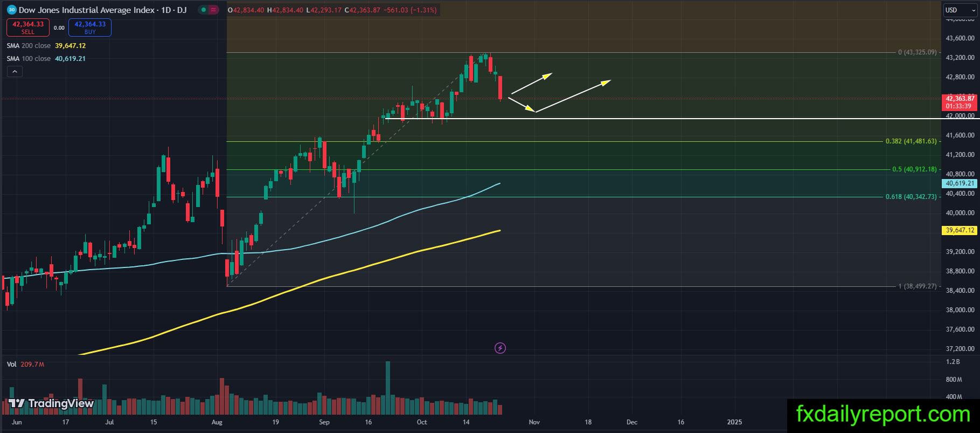Click the Nov label on the time axis
This screenshot has width=980, height=433.
[x=534, y=422]
